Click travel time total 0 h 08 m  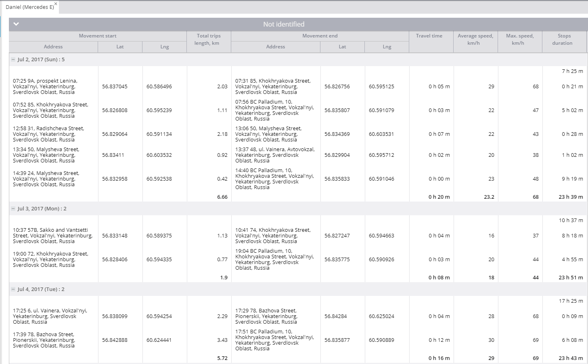click(x=439, y=278)
